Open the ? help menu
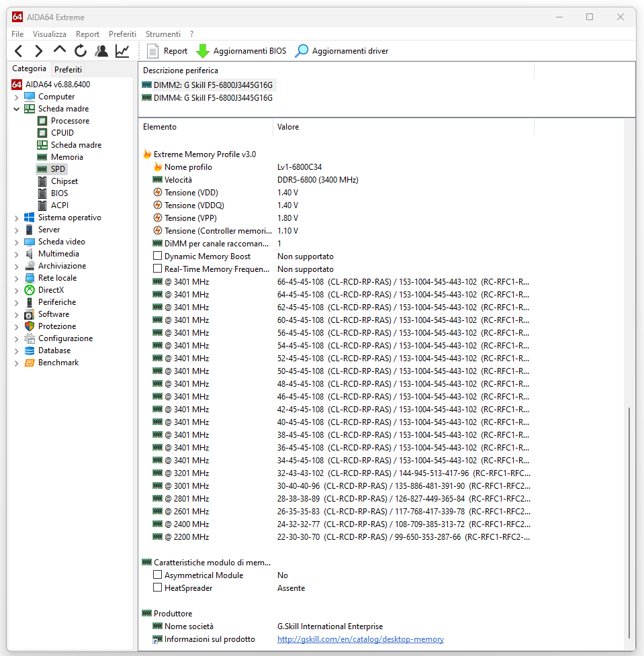The width and height of the screenshot is (644, 656). pyautogui.click(x=191, y=34)
